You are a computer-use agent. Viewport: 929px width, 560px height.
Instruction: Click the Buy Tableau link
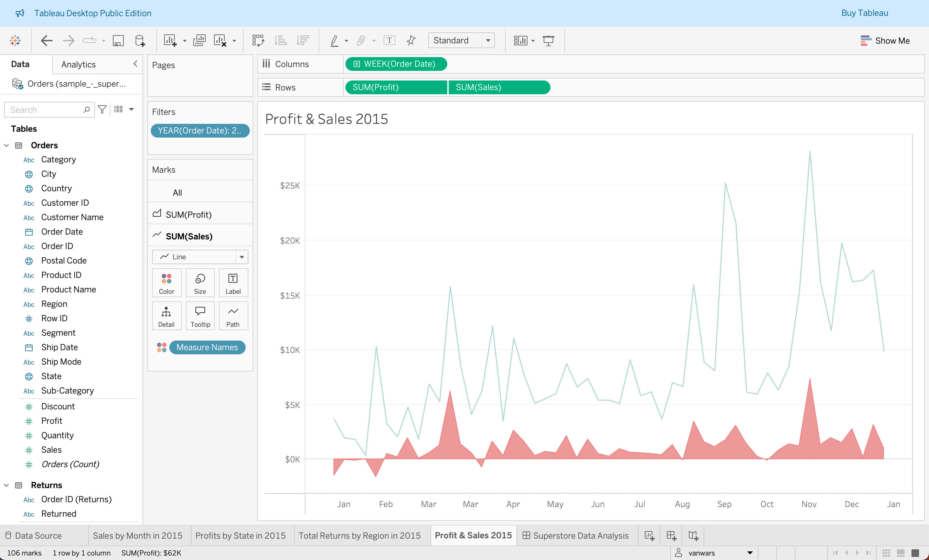[864, 13]
